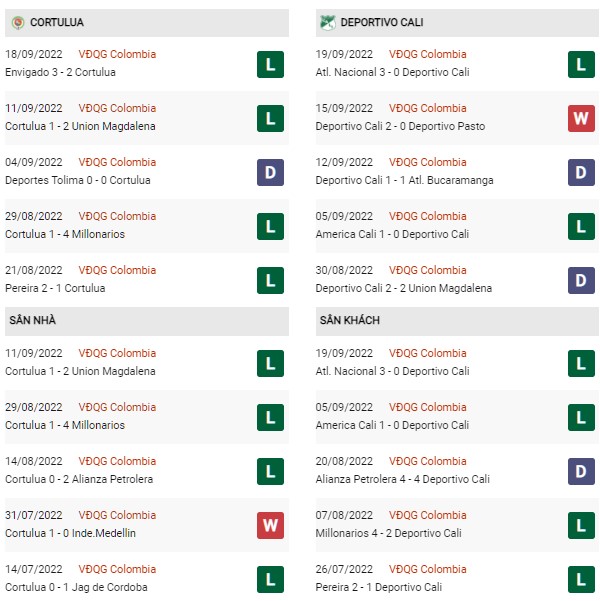Click the W badge for Deportivo Cali 2 - 0 Deportivo Pasto
This screenshot has height=601, width=600.
click(x=581, y=118)
